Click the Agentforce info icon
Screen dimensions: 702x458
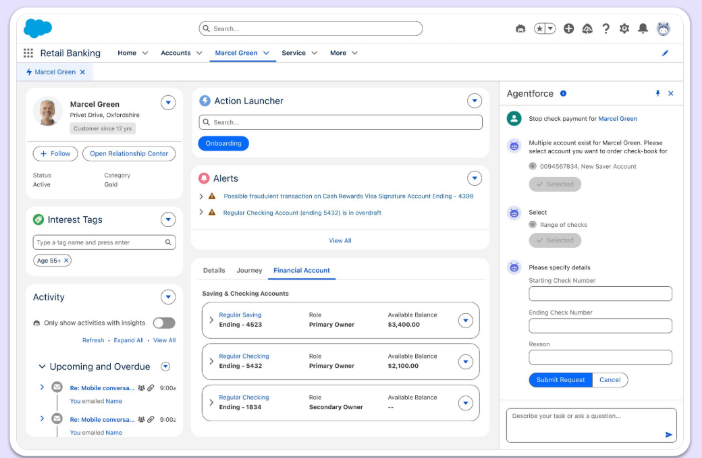click(x=563, y=94)
